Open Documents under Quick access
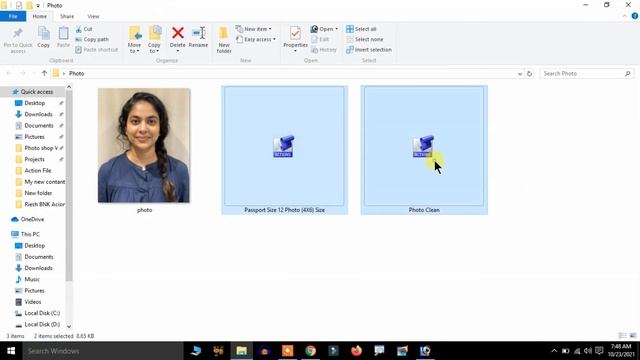640x360 pixels. 39,125
